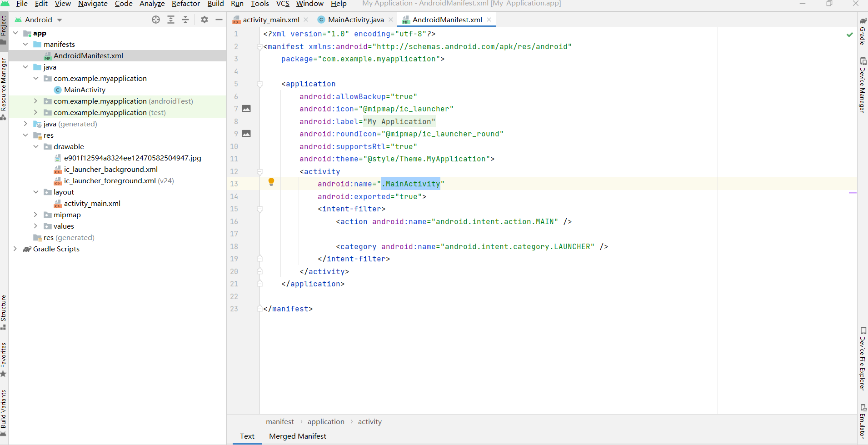Open the Resource Manager tool window
The image size is (868, 445).
[4, 89]
